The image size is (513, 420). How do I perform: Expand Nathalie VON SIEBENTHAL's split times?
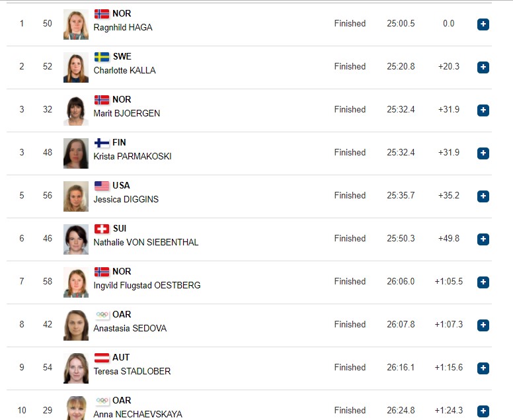point(483,239)
